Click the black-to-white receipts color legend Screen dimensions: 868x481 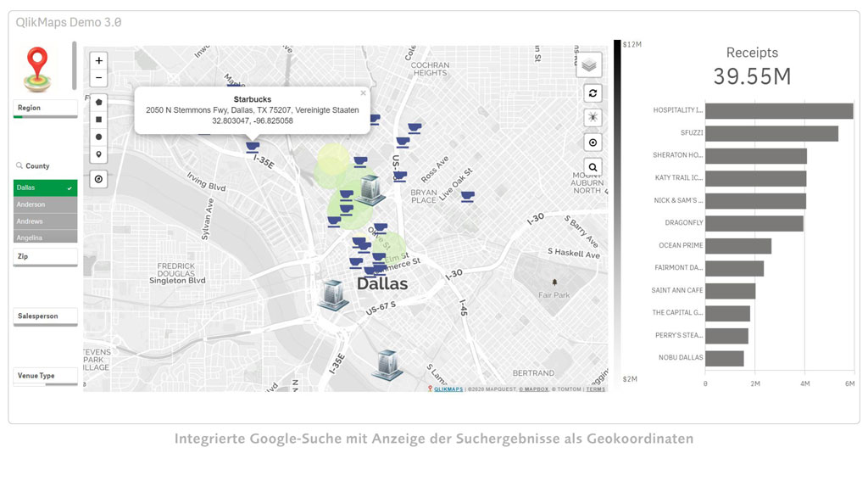(617, 215)
